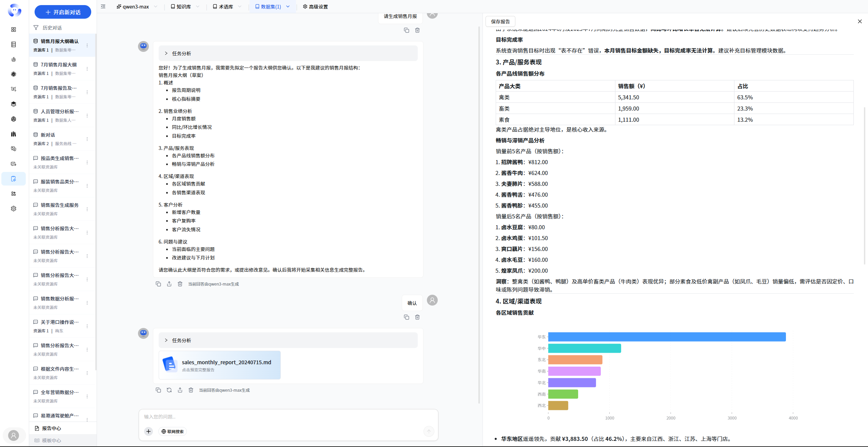This screenshot has width=868, height=447.
Task: Delete the latest assistant reply
Action: tap(191, 390)
